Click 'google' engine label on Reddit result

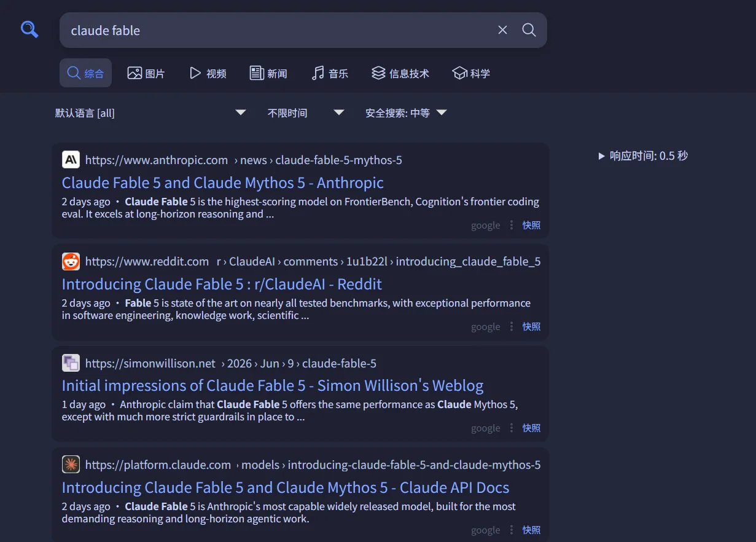[x=486, y=327]
